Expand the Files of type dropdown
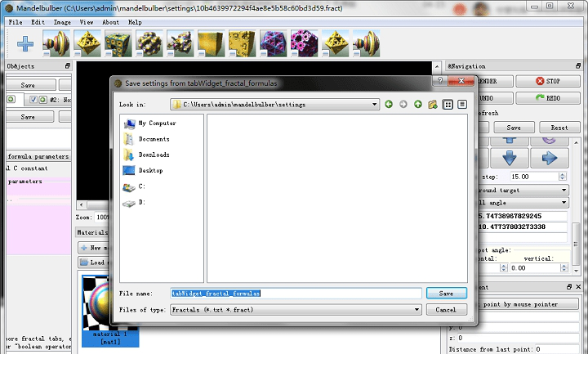The image size is (588, 368). [416, 310]
